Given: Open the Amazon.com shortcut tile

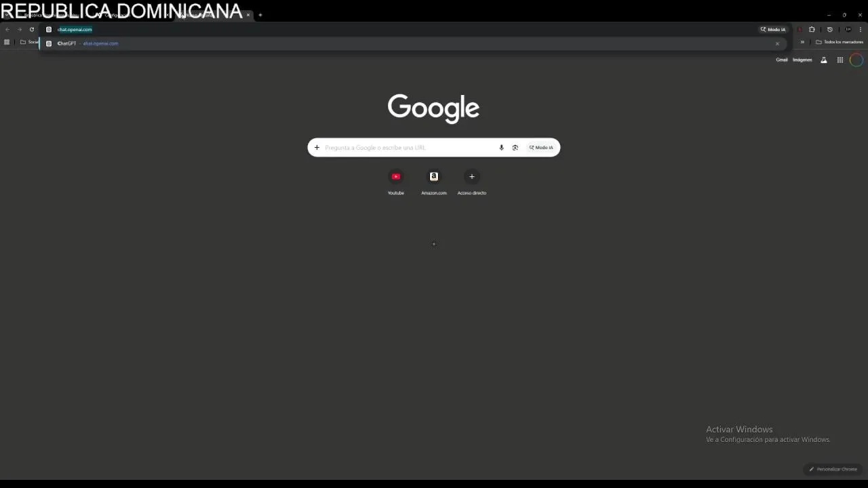Looking at the screenshot, I should [x=434, y=182].
